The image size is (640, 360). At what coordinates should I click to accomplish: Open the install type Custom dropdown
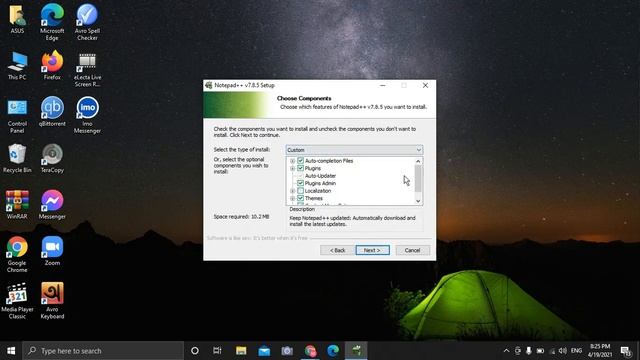pos(354,150)
